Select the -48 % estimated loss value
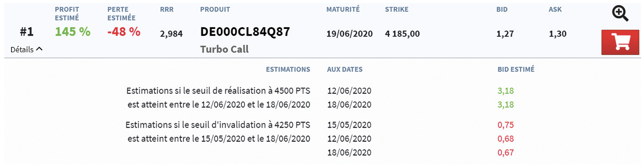The width and height of the screenshot is (644, 168). coord(124,32)
